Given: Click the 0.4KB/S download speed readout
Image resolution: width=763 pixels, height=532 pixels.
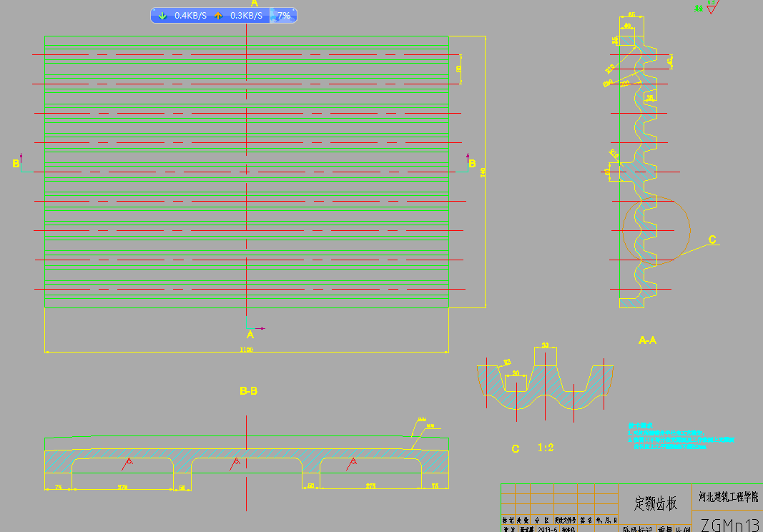Looking at the screenshot, I should click(x=190, y=16).
